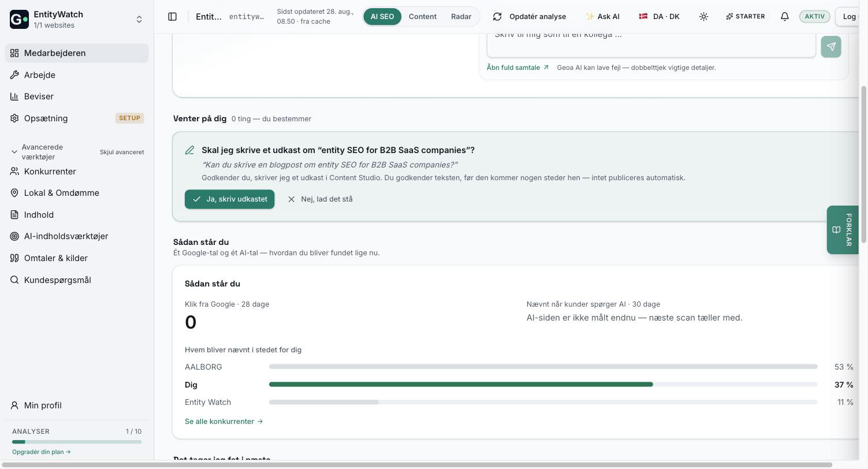Click the Indhold document icon
The width and height of the screenshot is (868, 469).
[14, 215]
